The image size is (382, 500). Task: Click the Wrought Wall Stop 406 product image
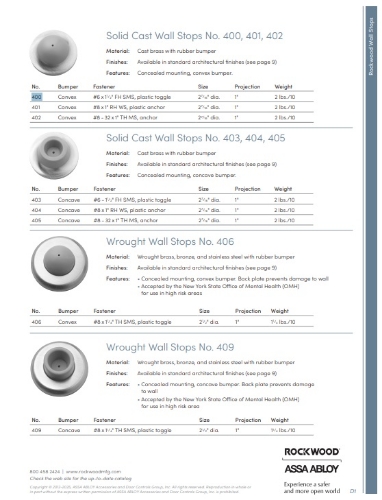pos(59,263)
